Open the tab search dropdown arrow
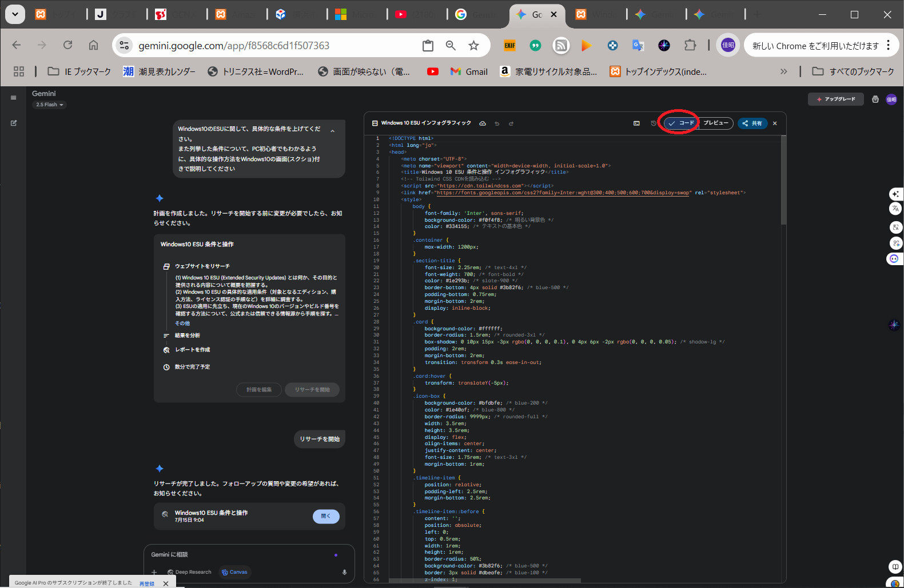This screenshot has height=588, width=904. click(x=15, y=14)
